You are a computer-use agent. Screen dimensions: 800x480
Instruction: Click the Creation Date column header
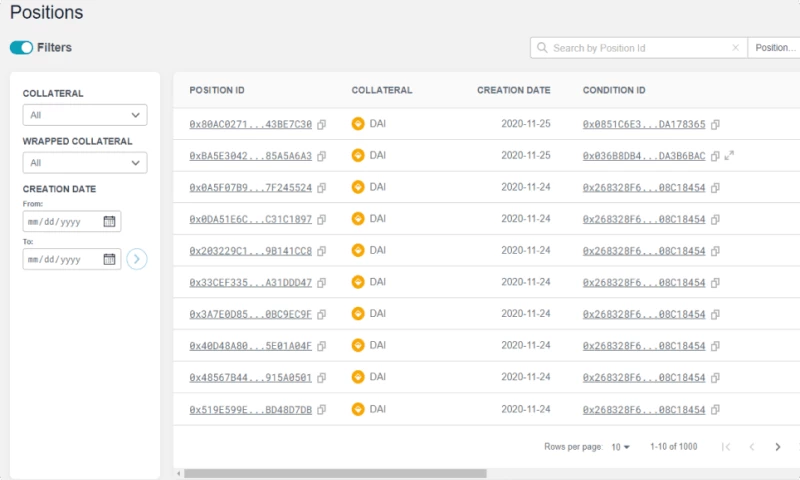pyautogui.click(x=513, y=90)
